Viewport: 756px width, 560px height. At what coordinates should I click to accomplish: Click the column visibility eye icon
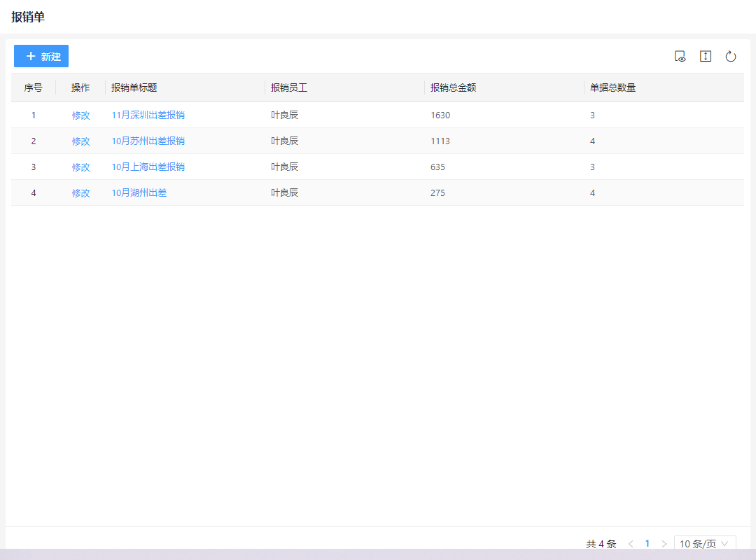coord(680,57)
